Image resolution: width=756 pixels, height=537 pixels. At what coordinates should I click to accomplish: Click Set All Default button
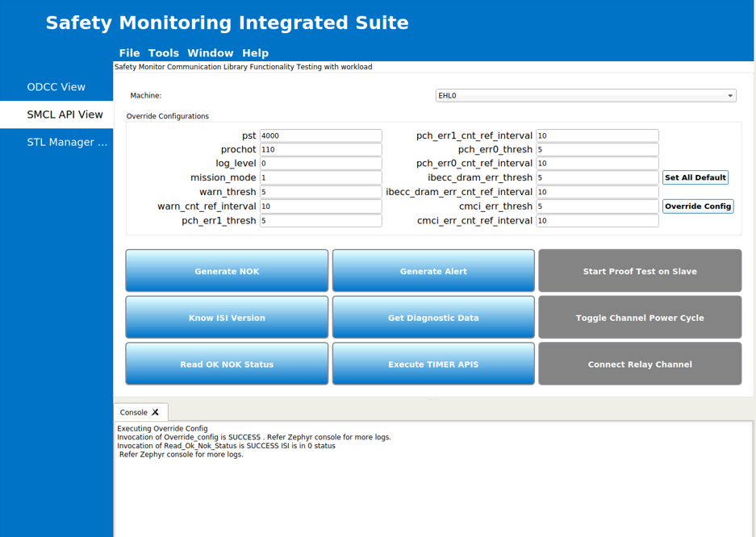tap(695, 177)
